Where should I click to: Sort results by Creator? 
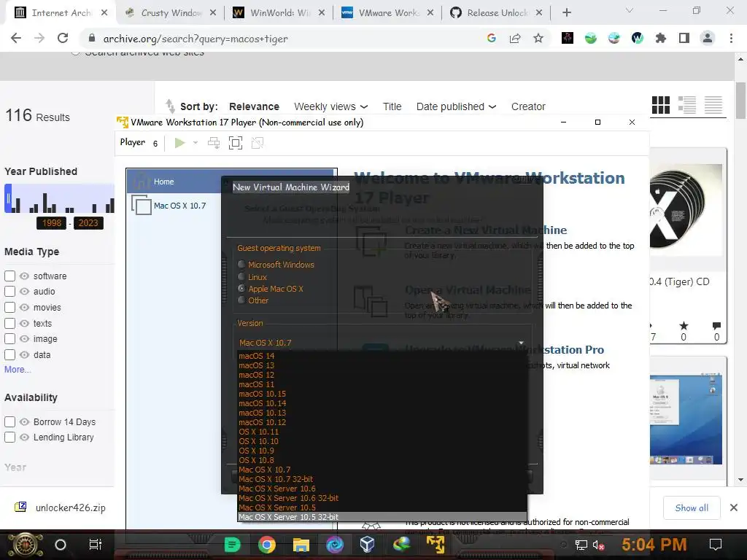(x=528, y=106)
